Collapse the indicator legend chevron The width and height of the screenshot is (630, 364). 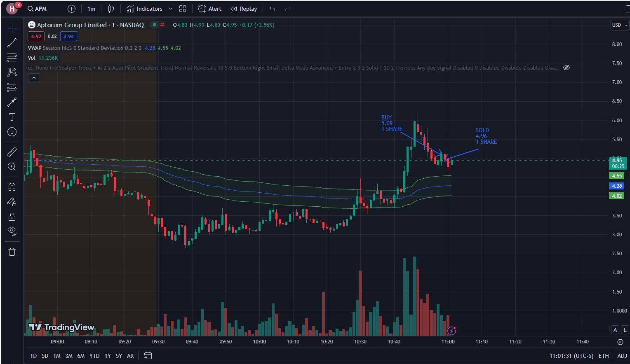[x=34, y=77]
